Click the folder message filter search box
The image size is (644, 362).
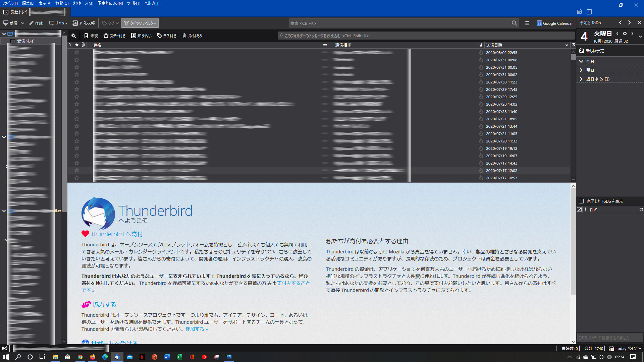(426, 36)
